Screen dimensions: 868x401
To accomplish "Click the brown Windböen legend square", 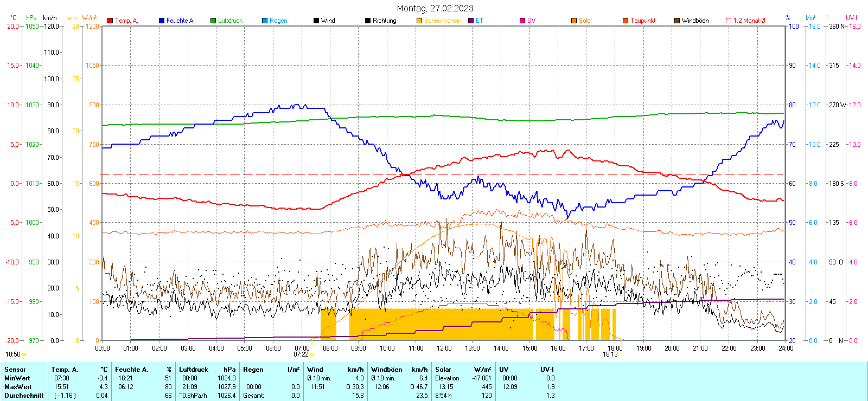I will [x=677, y=21].
